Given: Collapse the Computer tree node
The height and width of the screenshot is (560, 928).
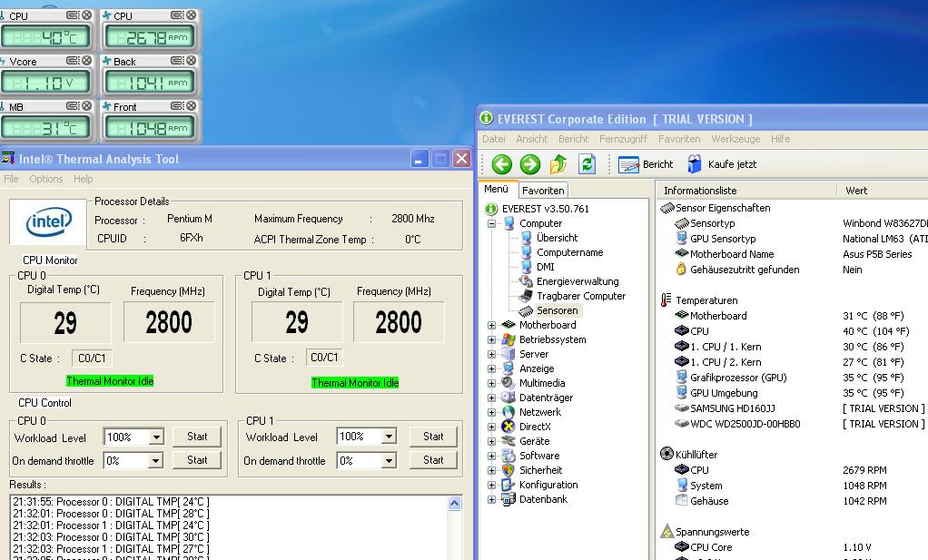Looking at the screenshot, I should 491,223.
